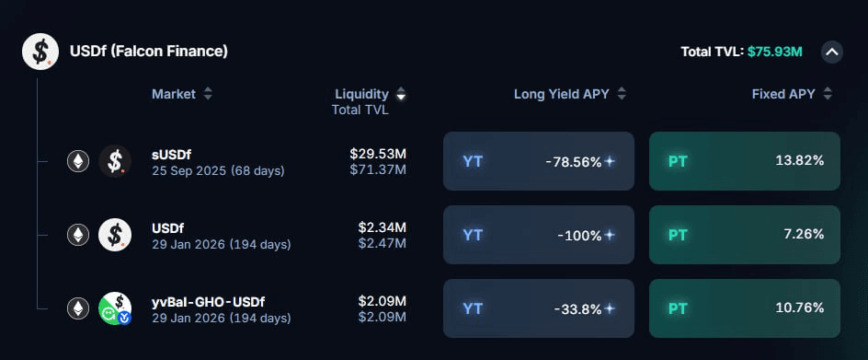
Task: Collapse the USDf group with chevron button
Action: click(x=832, y=52)
